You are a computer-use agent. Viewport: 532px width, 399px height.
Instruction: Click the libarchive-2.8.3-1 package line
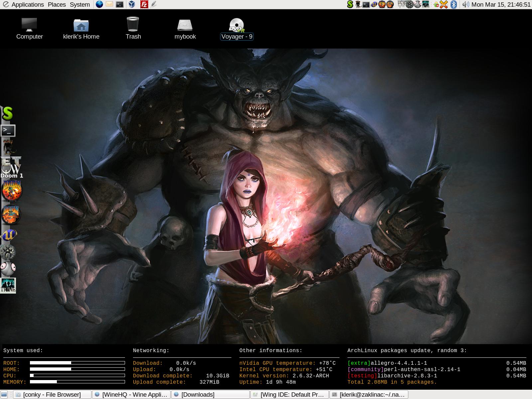[x=437, y=376]
